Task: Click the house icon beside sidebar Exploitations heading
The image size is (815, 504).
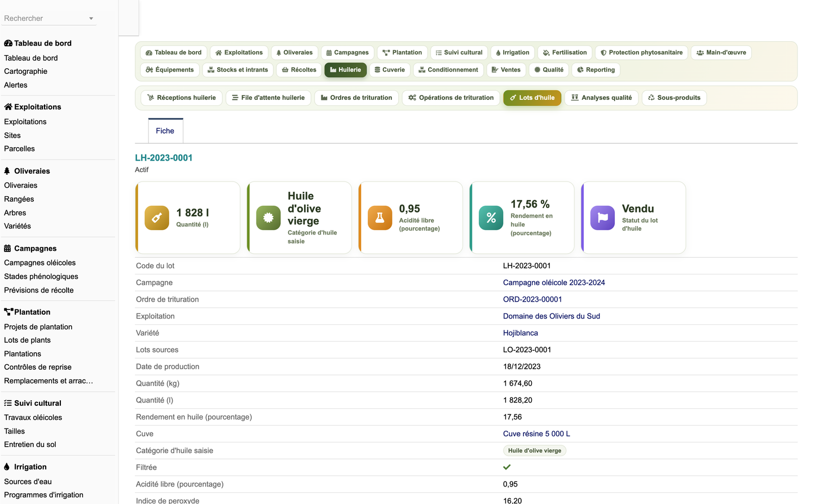Action: click(x=8, y=107)
